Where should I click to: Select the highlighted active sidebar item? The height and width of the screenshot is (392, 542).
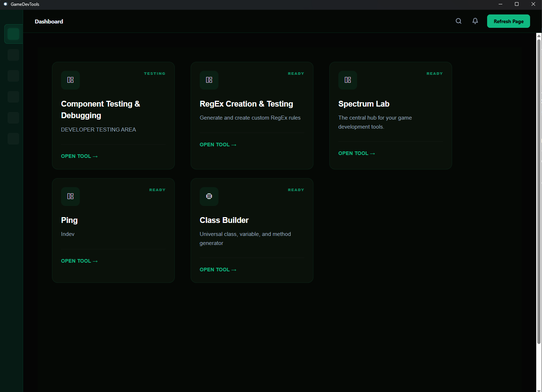(x=13, y=34)
